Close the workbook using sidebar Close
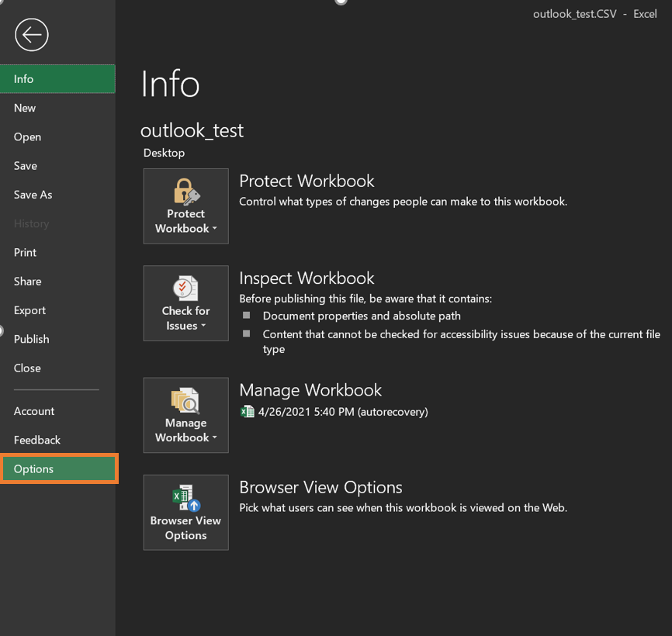 27,368
